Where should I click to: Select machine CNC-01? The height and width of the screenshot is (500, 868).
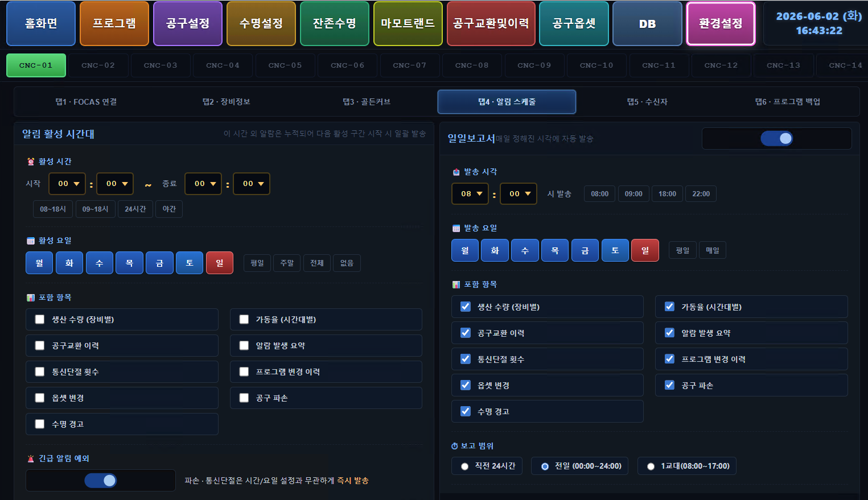point(36,65)
